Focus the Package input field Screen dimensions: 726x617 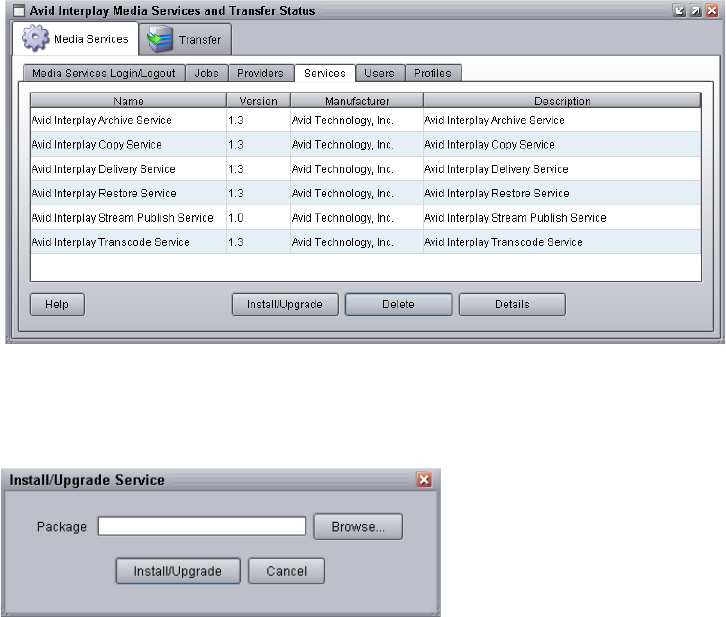[202, 526]
